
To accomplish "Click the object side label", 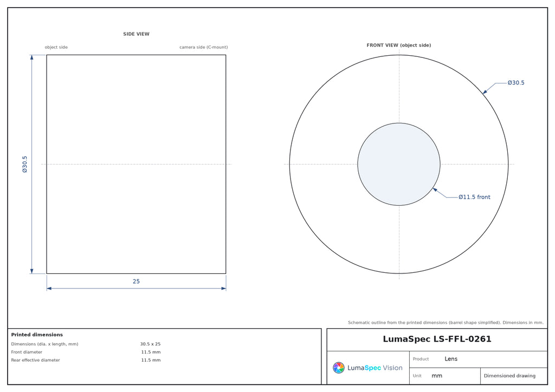I will pyautogui.click(x=56, y=47).
